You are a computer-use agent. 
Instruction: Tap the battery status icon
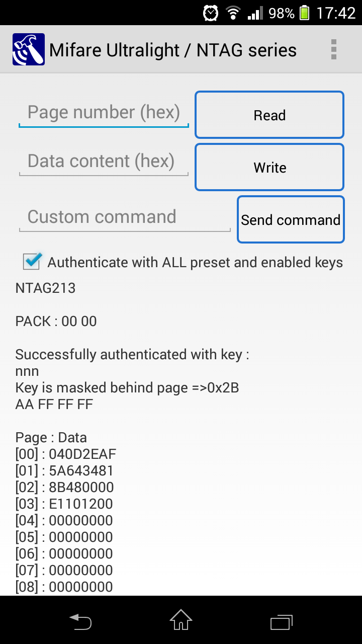(305, 13)
